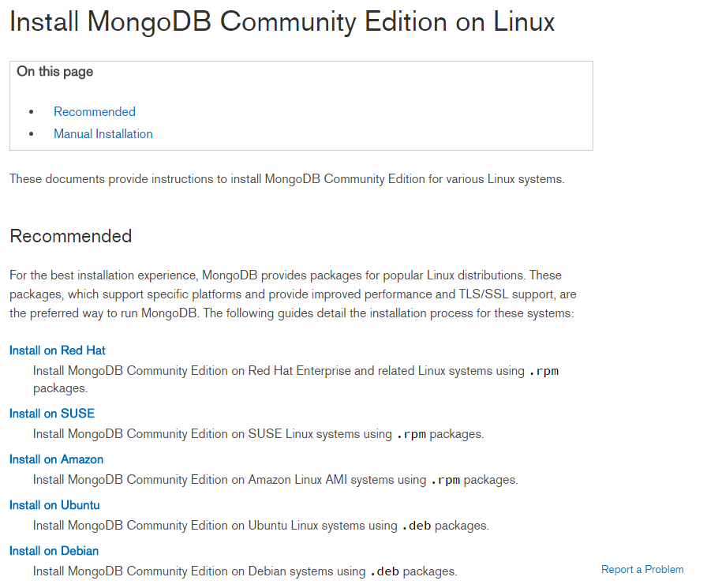722x588 pixels.
Task: Click the bullet beside Manual Installation
Action: click(x=32, y=134)
